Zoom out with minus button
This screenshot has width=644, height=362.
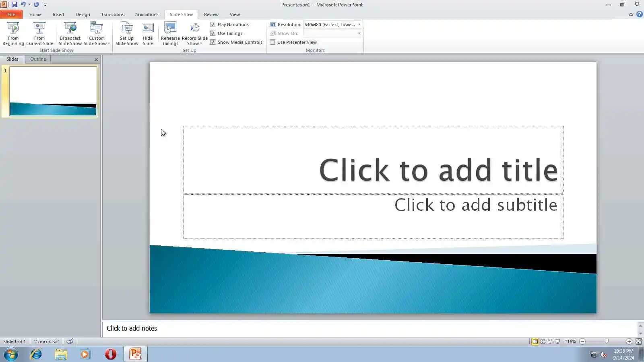582,341
